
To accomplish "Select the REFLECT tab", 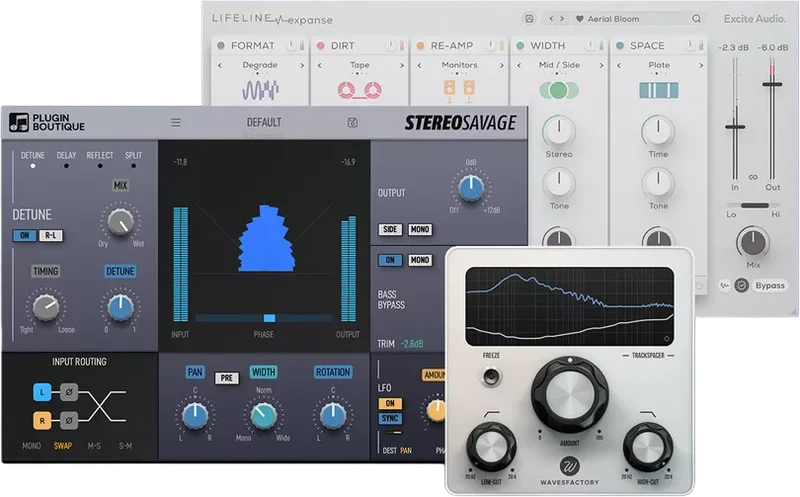I will coord(100,158).
